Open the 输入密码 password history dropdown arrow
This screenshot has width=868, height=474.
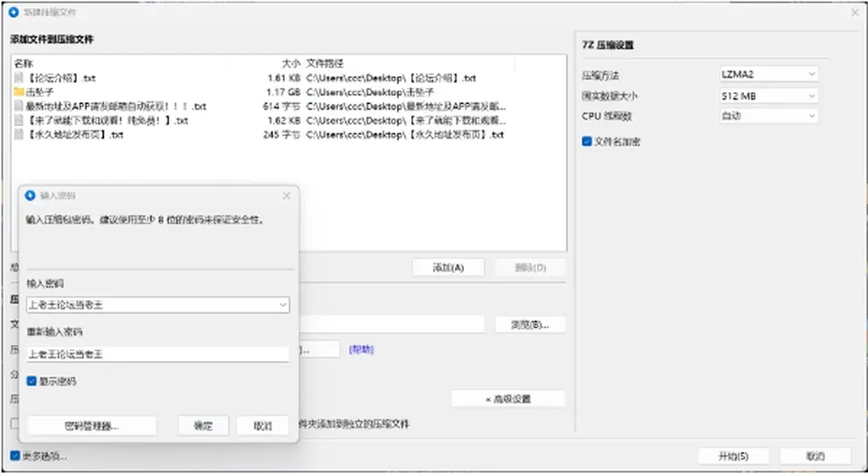(x=283, y=305)
